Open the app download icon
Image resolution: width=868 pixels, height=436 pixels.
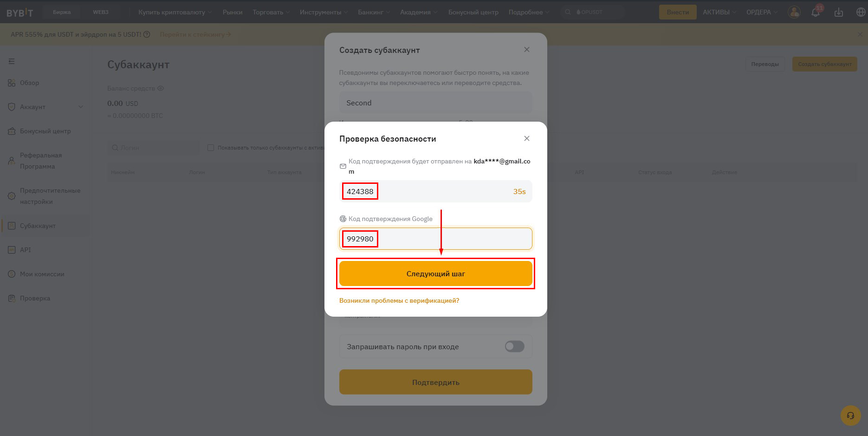click(838, 13)
